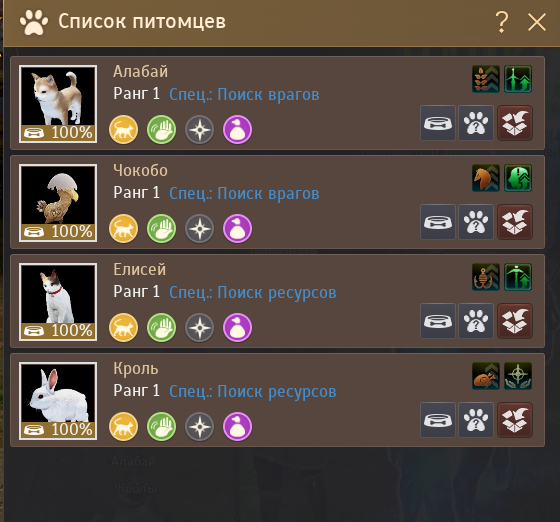Open the help question mark button
560x522 pixels.
coord(502,22)
